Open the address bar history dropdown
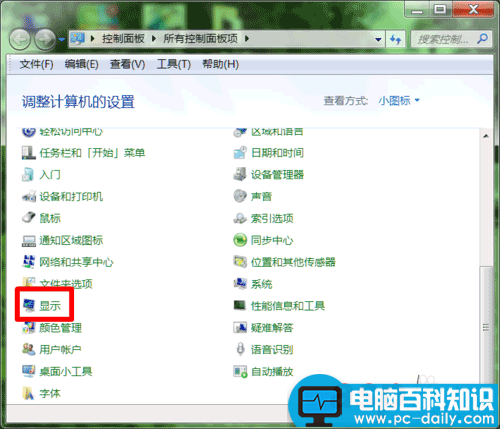This screenshot has height=429, width=500. pos(378,39)
